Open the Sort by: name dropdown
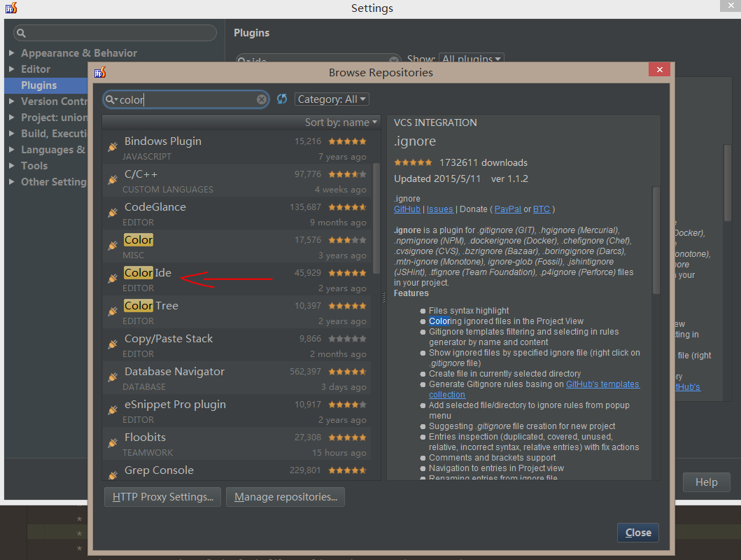Screen dimensions: 741x560 341,122
